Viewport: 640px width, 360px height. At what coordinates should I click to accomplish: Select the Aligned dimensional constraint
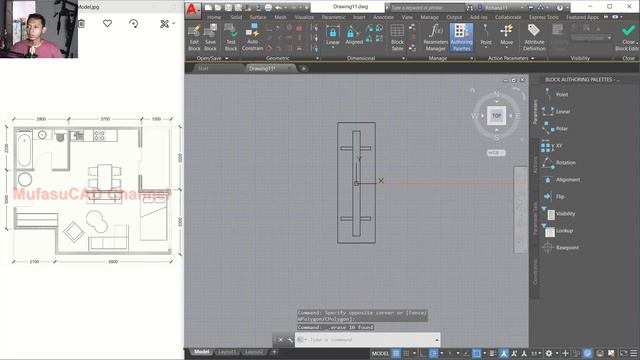click(354, 36)
